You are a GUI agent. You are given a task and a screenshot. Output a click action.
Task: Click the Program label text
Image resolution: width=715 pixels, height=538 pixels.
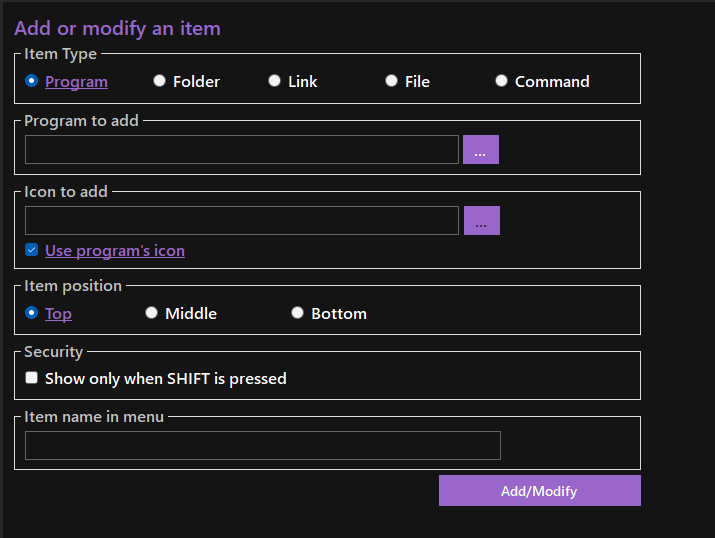pos(76,82)
